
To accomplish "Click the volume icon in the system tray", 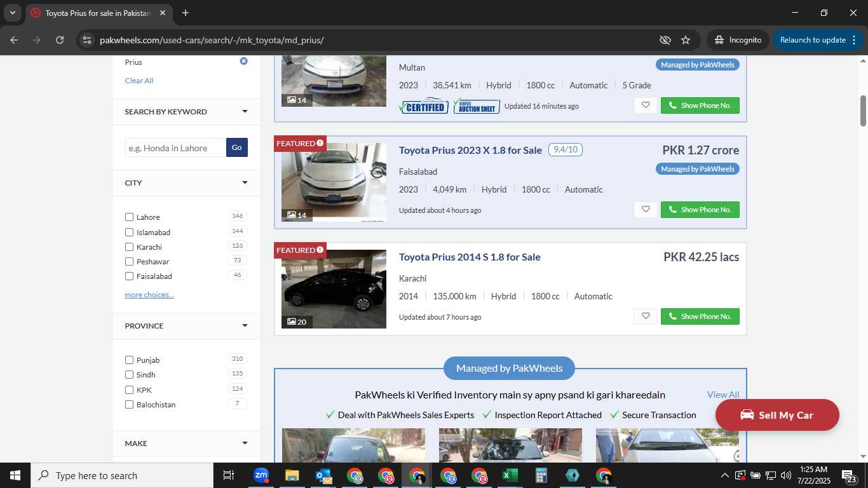I will [x=786, y=475].
